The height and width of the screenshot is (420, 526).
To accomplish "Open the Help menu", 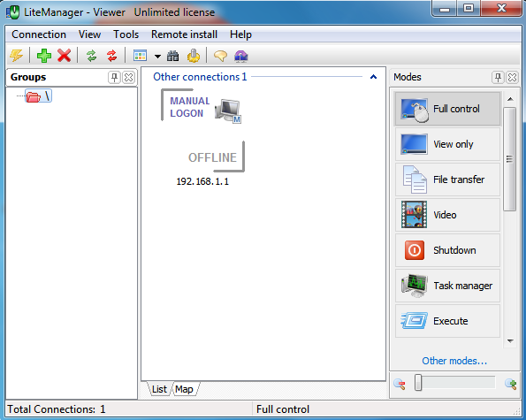I will (240, 34).
